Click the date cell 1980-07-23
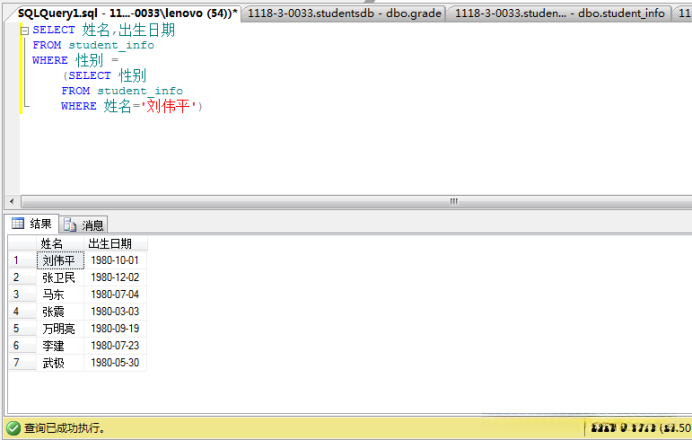This screenshot has width=692, height=440. coord(115,346)
